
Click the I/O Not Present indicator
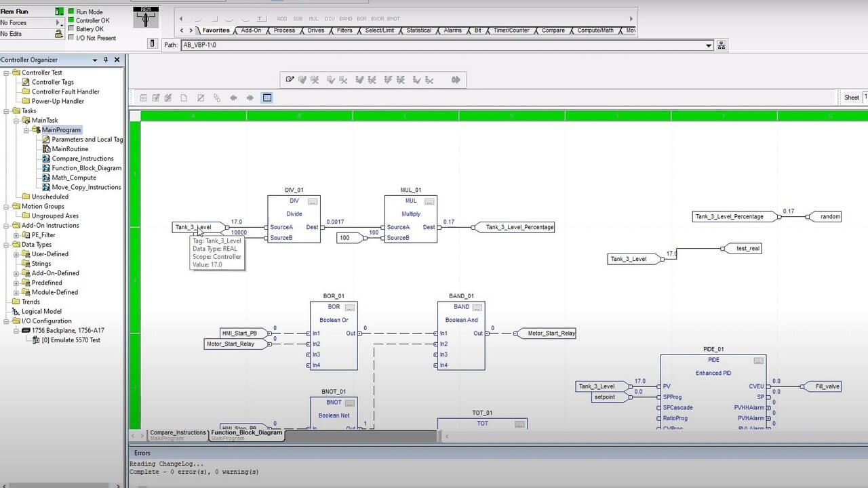70,38
